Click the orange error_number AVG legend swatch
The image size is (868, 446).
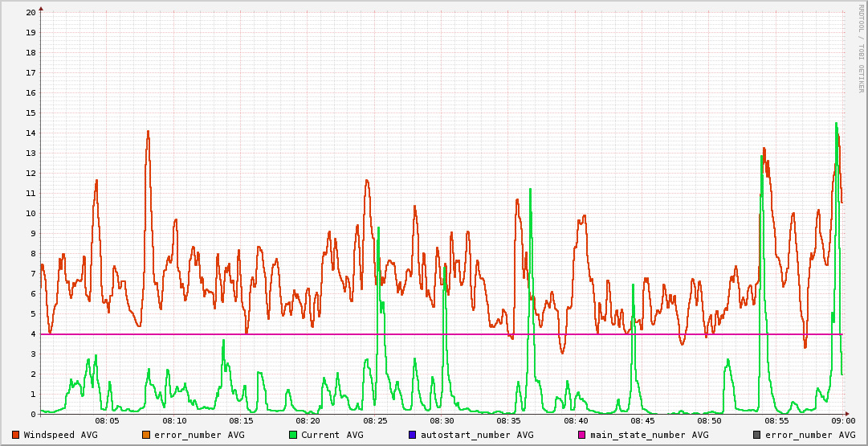(145, 435)
